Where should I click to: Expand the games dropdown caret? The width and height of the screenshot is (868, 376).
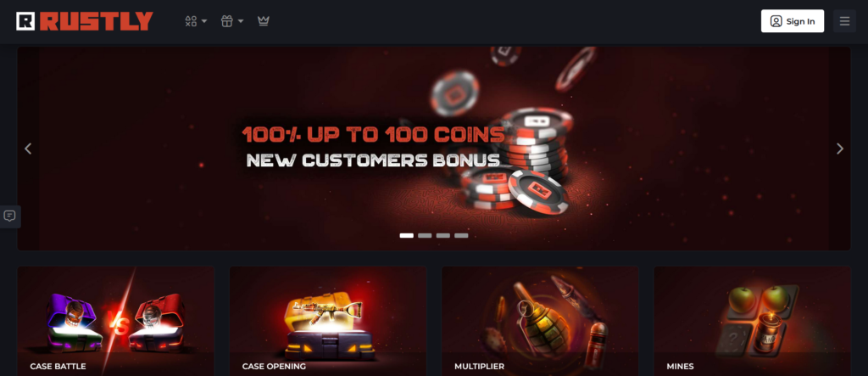[204, 21]
